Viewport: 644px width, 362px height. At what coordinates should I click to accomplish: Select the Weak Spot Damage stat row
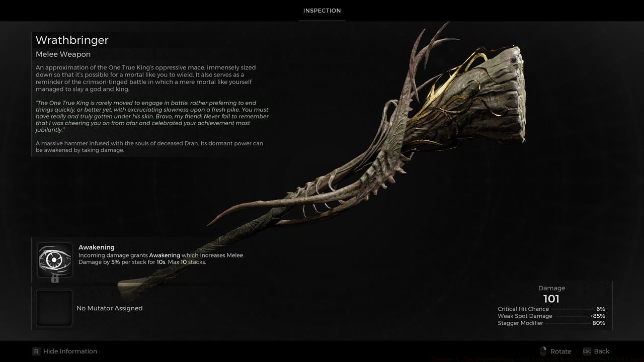point(551,316)
